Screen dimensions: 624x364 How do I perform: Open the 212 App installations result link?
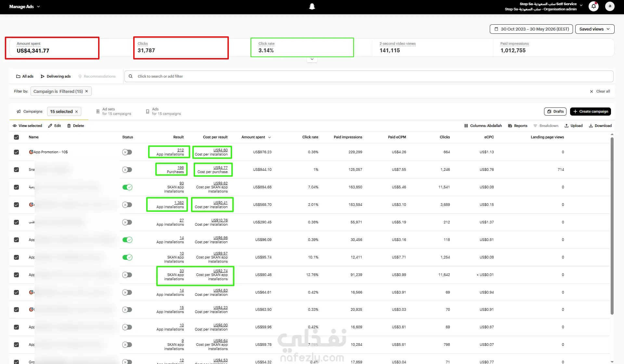(181, 150)
